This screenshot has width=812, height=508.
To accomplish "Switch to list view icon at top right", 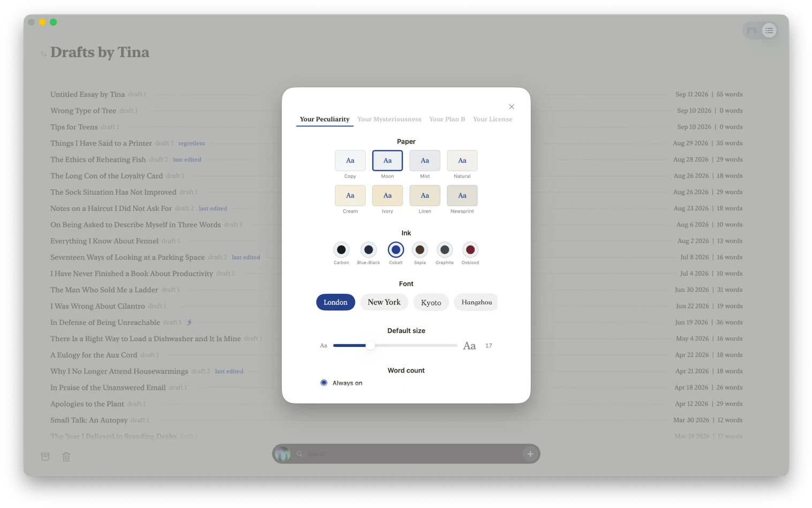I will [x=769, y=31].
